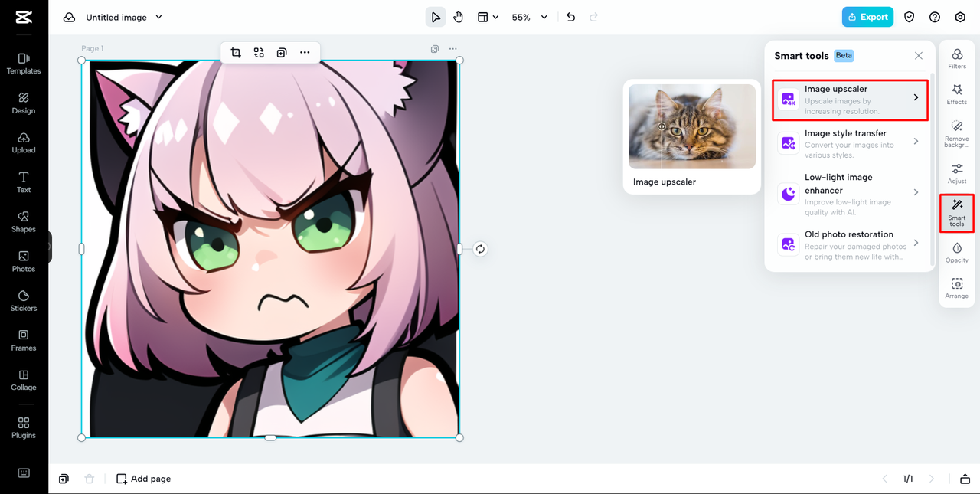Viewport: 980px width, 494px height.
Task: Open the Remove background tool
Action: (x=957, y=134)
